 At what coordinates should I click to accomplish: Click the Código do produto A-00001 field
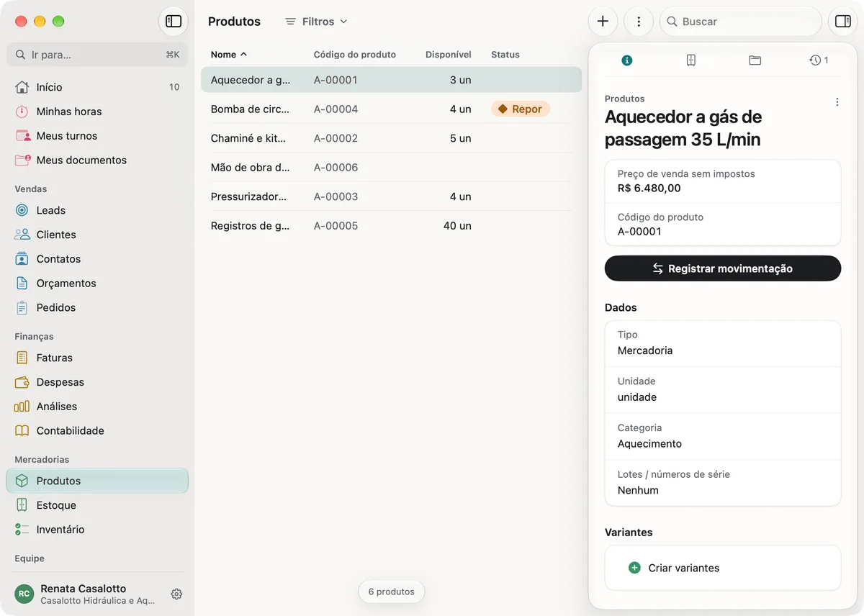click(723, 225)
